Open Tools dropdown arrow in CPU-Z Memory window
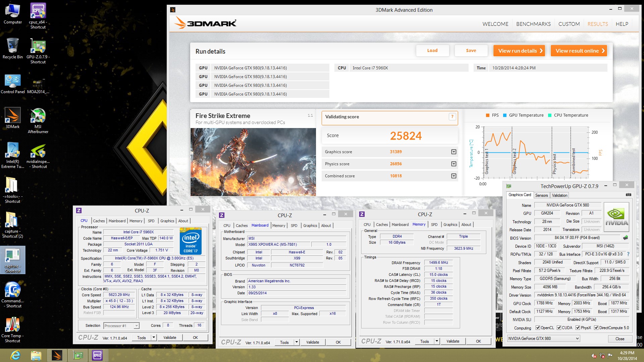 click(x=437, y=341)
